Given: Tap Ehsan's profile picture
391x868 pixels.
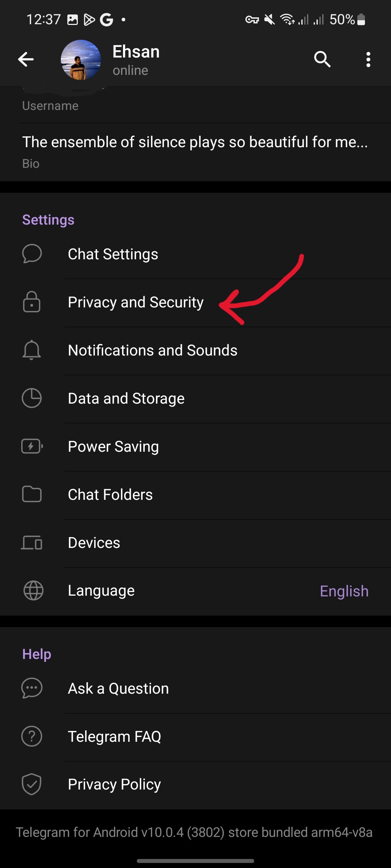Looking at the screenshot, I should point(81,60).
